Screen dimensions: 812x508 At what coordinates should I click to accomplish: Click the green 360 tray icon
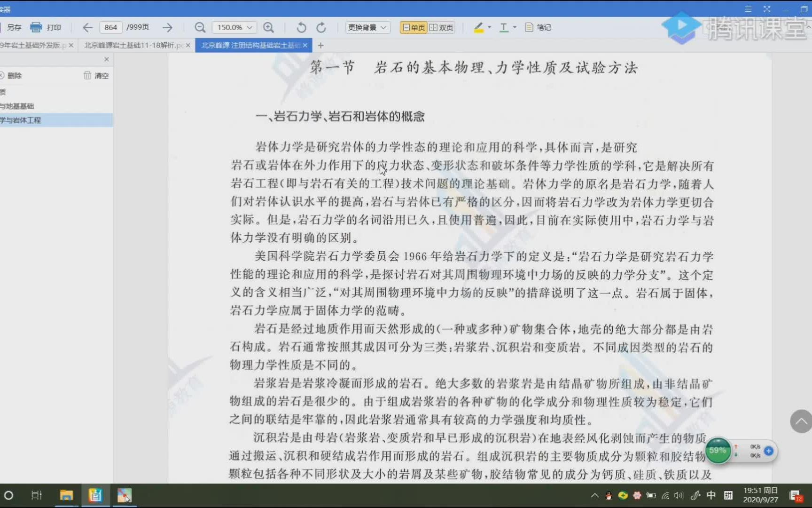(x=623, y=495)
